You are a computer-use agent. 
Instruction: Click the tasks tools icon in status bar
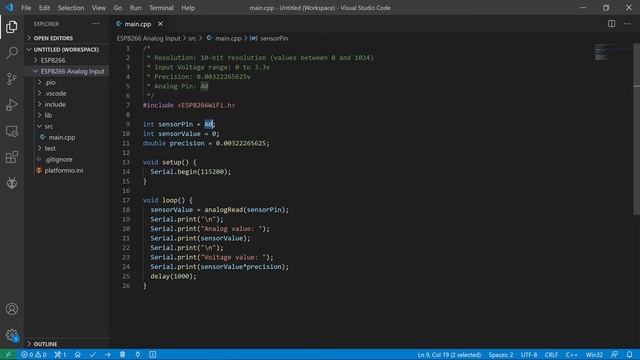tap(60, 355)
